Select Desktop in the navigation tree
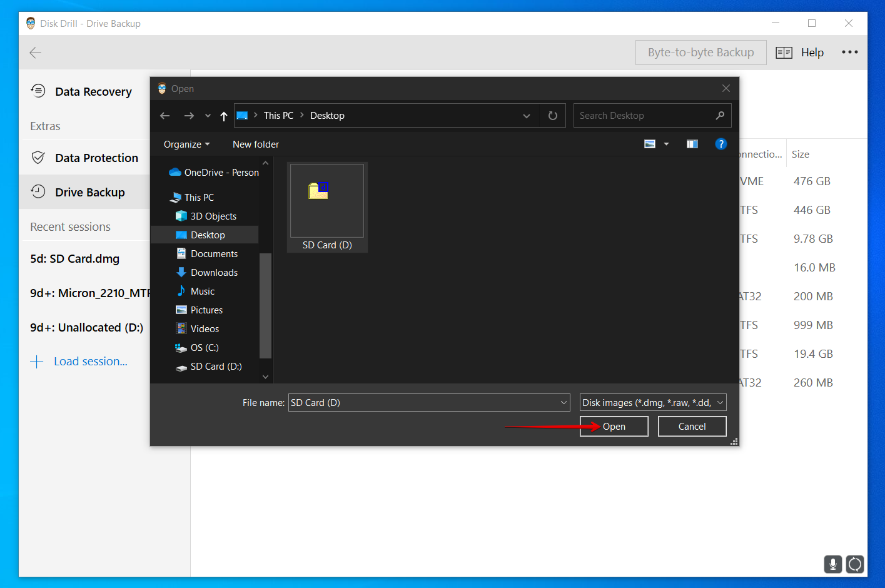Image resolution: width=885 pixels, height=588 pixels. (x=205, y=235)
